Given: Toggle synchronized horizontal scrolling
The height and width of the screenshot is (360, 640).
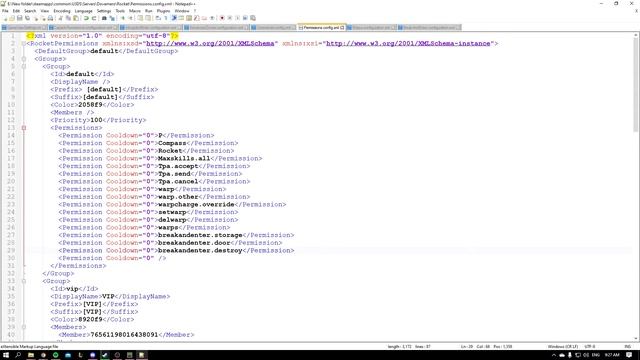Looking at the screenshot, I should (x=148, y=18).
